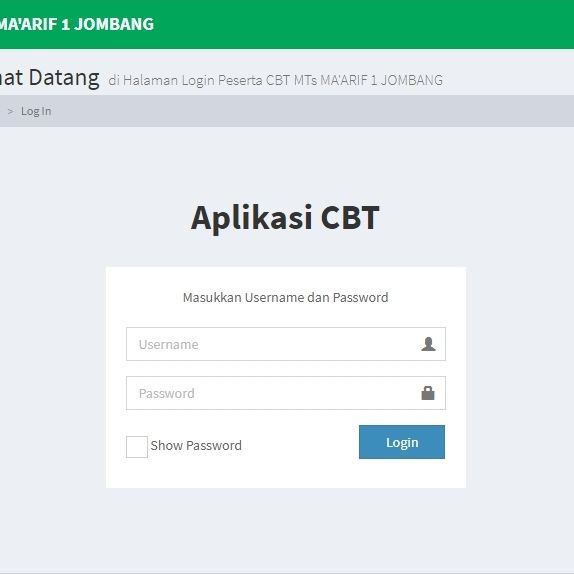Viewport: 574px width, 574px height.
Task: Click the padlock icon in Password field
Action: point(428,393)
